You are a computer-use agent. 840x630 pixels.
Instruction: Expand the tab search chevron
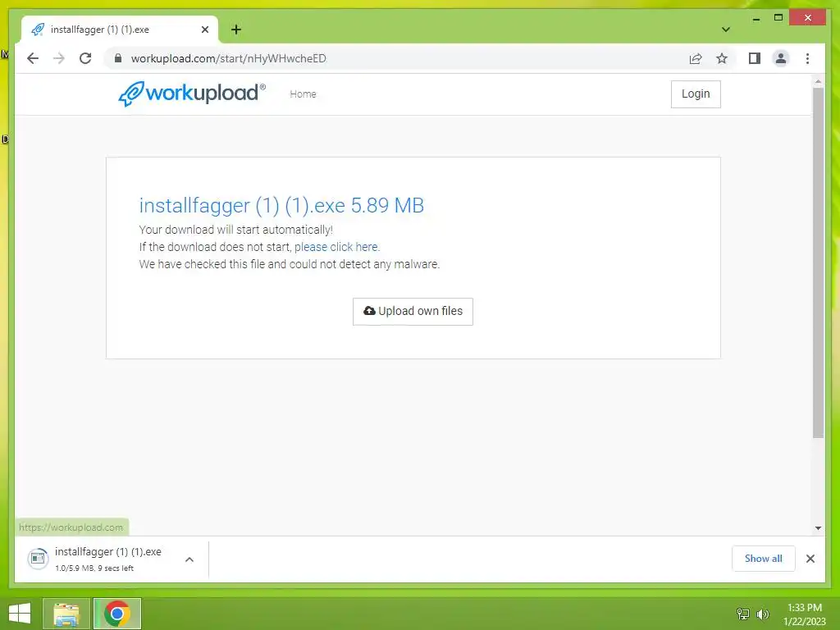[725, 30]
